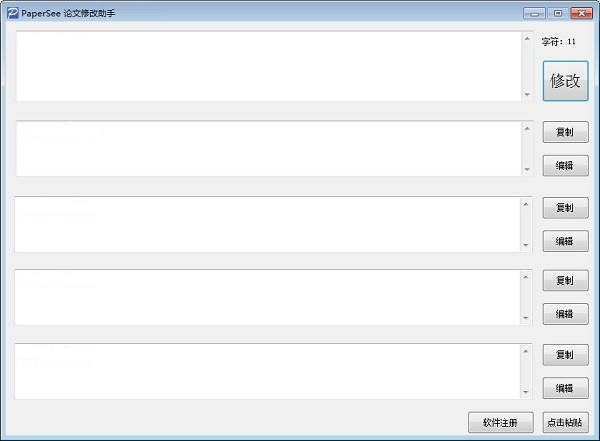Open the 软件注册 registration button
This screenshot has width=600, height=441.
pos(501,423)
